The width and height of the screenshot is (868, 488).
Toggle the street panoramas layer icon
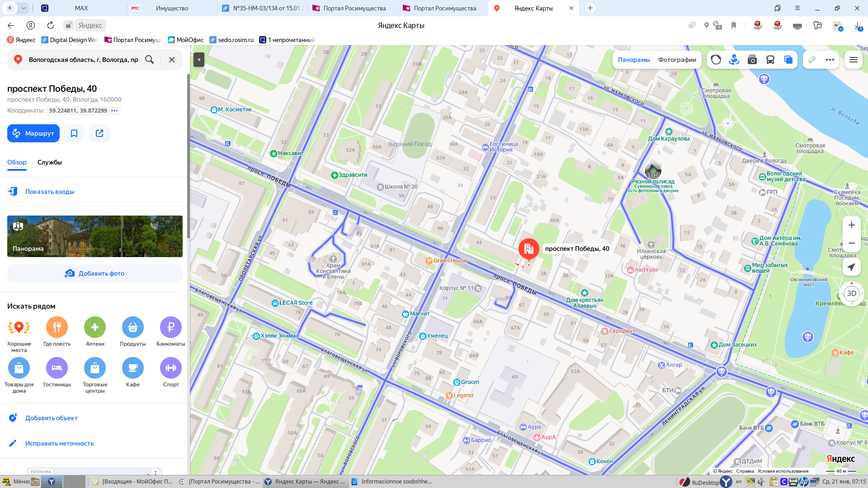point(734,60)
